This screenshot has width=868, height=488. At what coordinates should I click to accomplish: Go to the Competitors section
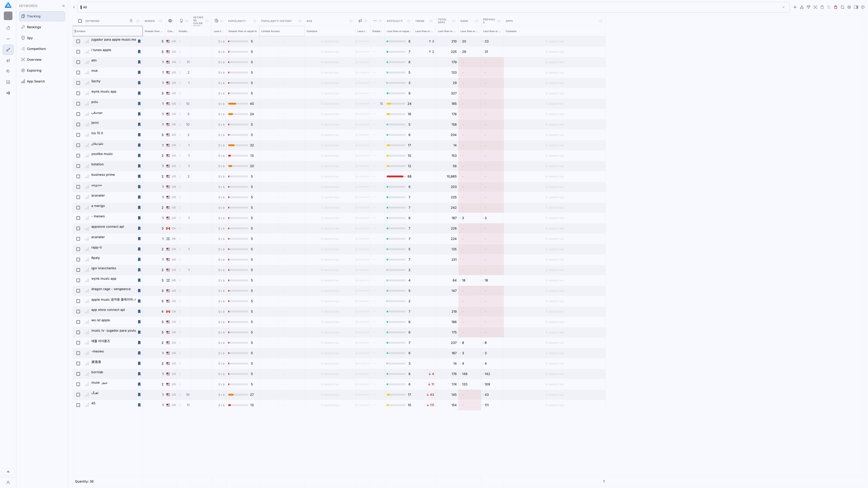point(36,49)
